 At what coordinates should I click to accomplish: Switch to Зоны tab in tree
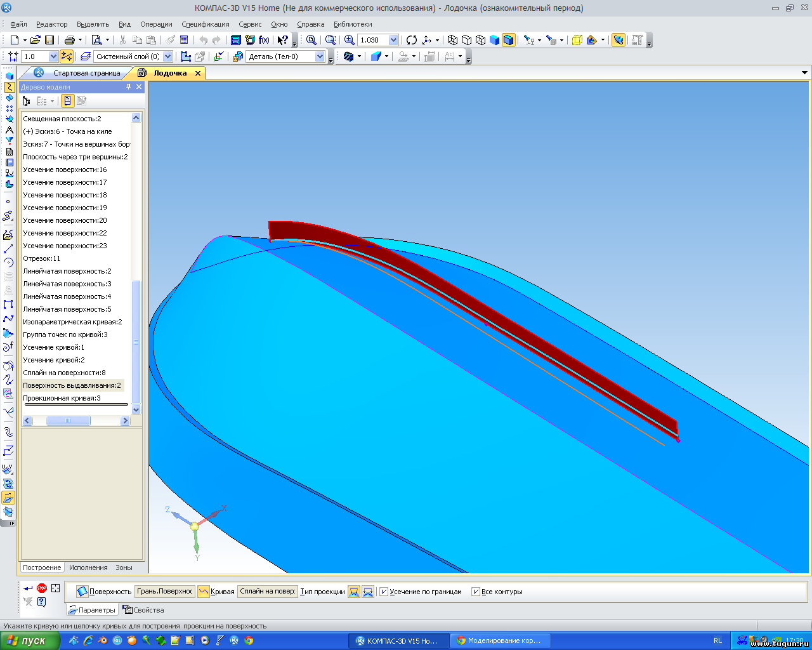124,567
